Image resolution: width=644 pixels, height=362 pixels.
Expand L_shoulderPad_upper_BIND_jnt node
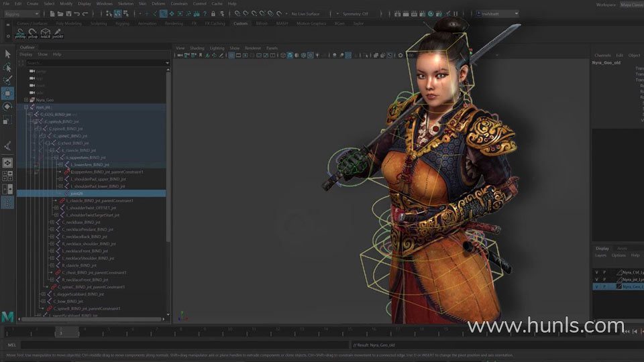tap(61, 179)
